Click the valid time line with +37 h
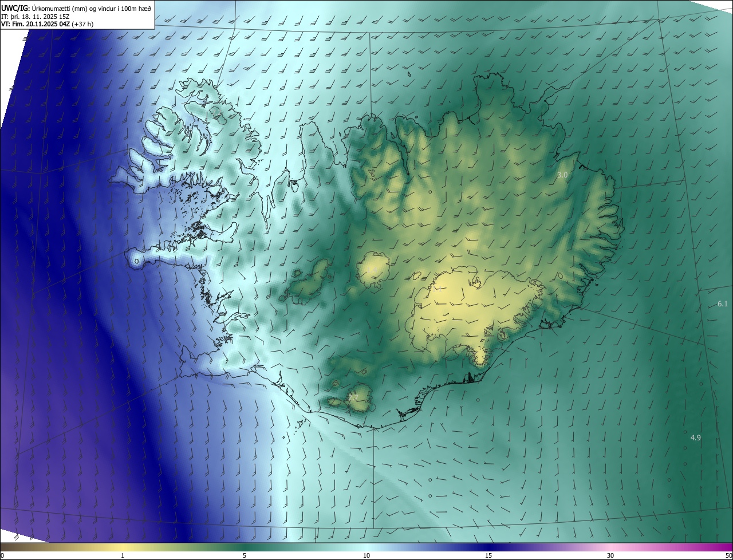This screenshot has height=560, width=733. pos(47,24)
